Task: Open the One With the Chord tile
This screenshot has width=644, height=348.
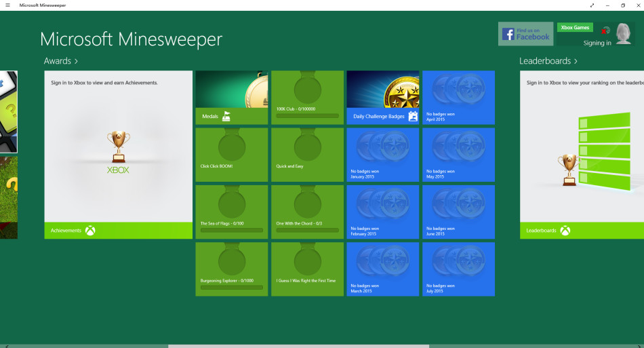Action: [x=307, y=212]
